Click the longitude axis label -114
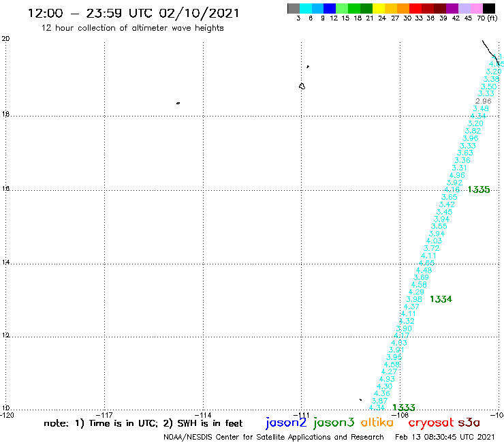This screenshot has width=504, height=443. coord(203,415)
